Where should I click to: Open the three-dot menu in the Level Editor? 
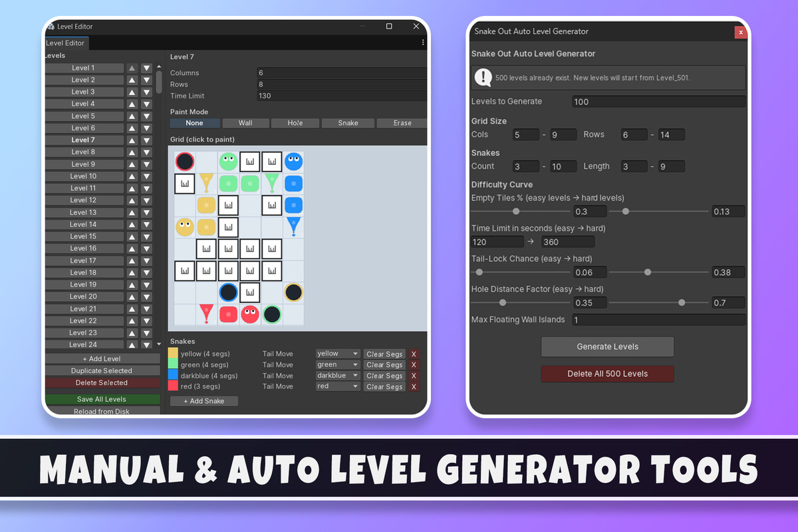423,43
